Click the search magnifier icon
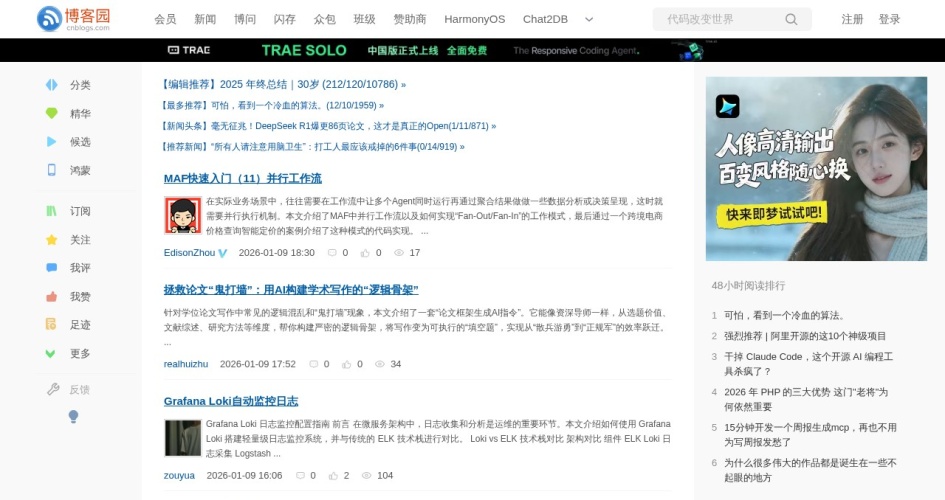 coord(791,19)
